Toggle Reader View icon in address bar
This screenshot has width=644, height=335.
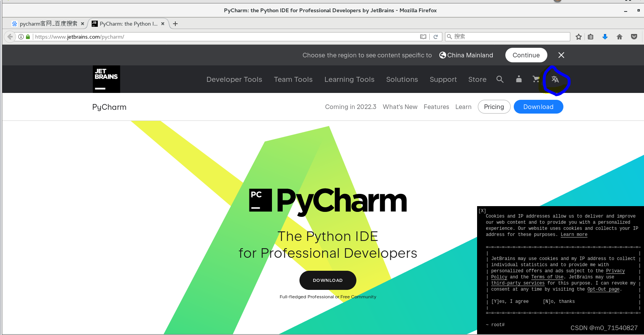tap(423, 37)
